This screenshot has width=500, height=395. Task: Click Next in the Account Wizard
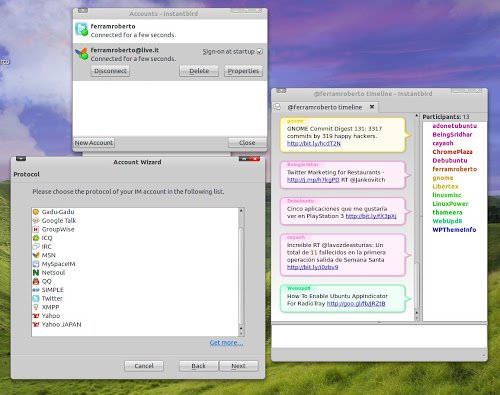(238, 366)
